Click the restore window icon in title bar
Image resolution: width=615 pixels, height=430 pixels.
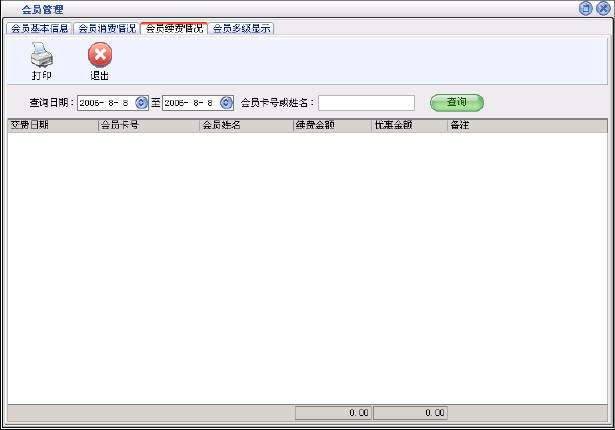(586, 8)
